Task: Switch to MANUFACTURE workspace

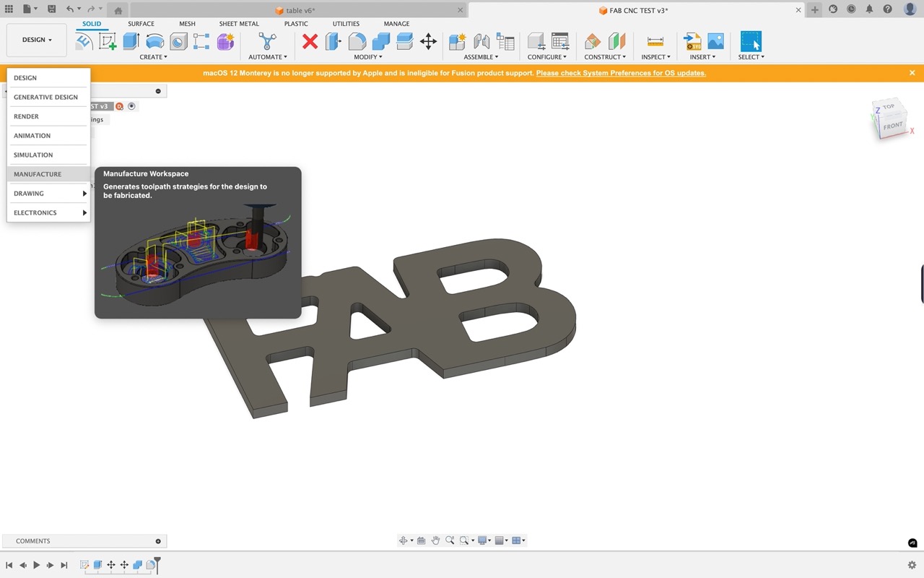Action: tap(48, 174)
